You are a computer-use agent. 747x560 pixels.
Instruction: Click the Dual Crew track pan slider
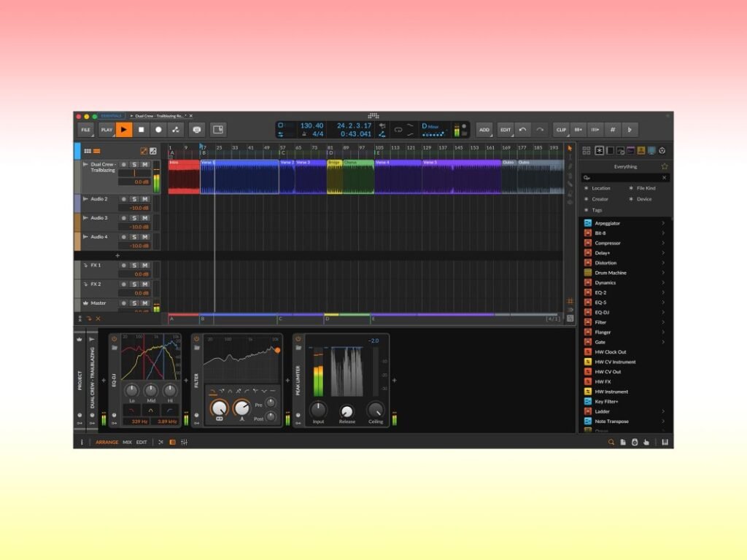coord(134,174)
